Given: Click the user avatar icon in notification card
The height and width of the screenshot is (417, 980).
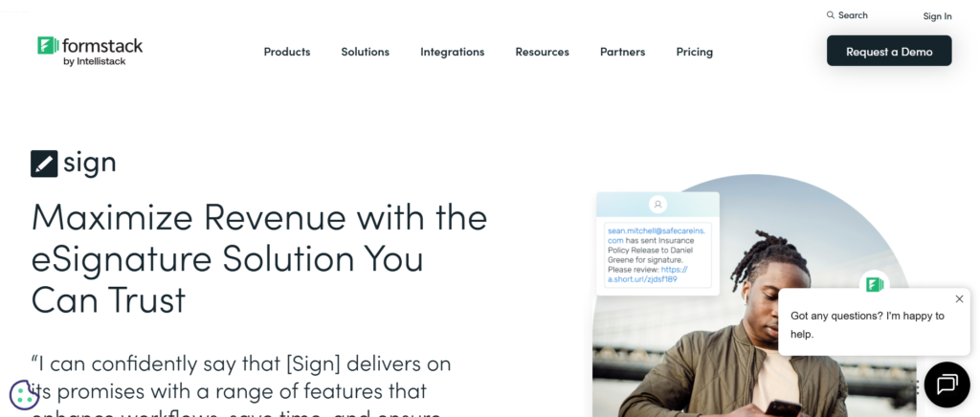Looking at the screenshot, I should coord(657,204).
